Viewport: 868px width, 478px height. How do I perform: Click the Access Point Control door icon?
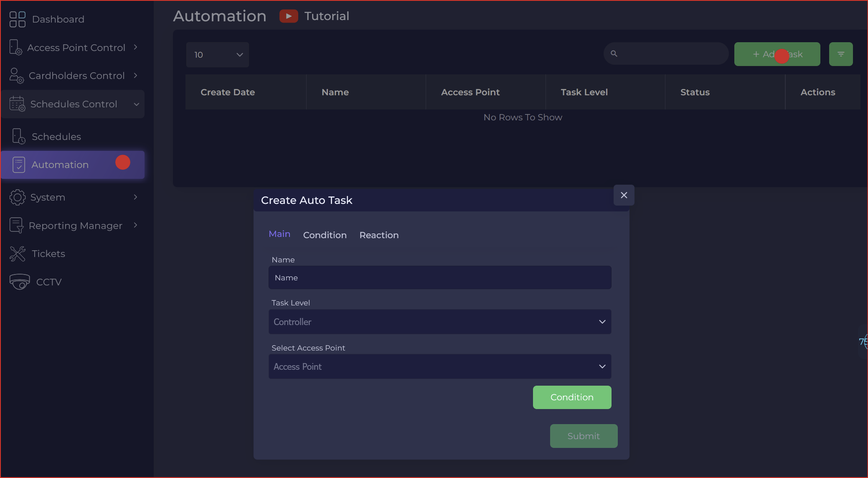click(16, 47)
